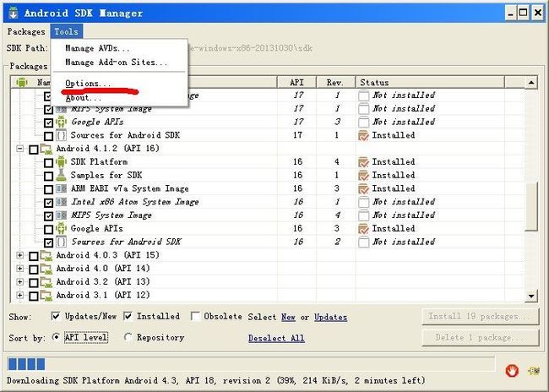Open the Tools menu
The width and height of the screenshot is (549, 392).
coord(66,31)
